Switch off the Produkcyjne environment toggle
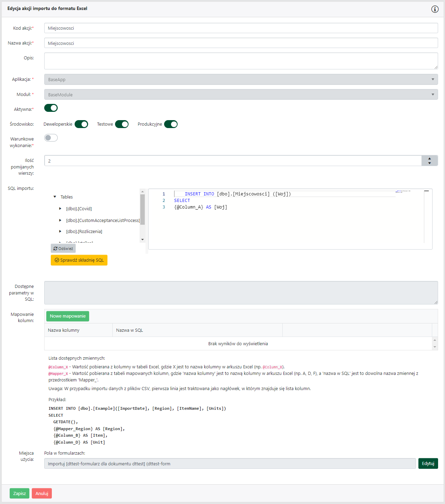The height and width of the screenshot is (504, 445). (x=171, y=124)
